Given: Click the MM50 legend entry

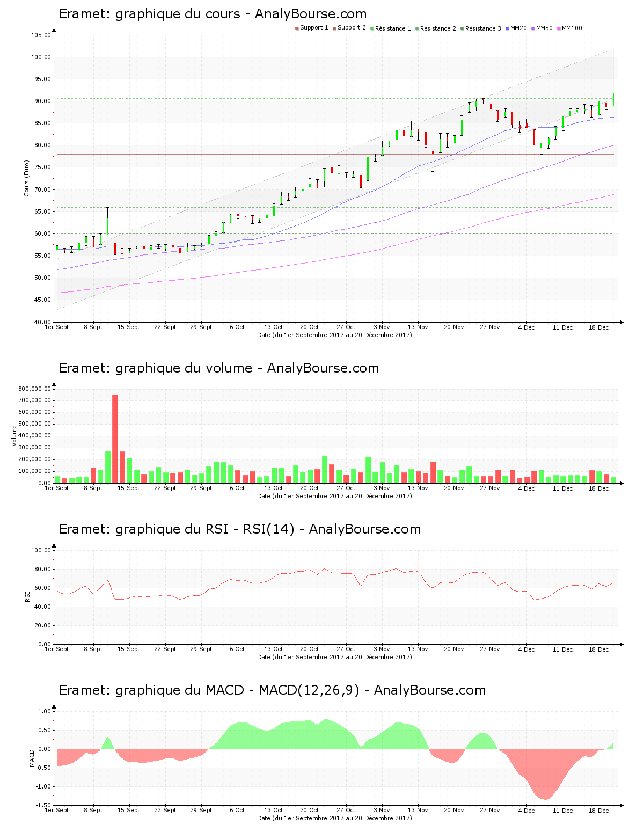Looking at the screenshot, I should pos(541,28).
